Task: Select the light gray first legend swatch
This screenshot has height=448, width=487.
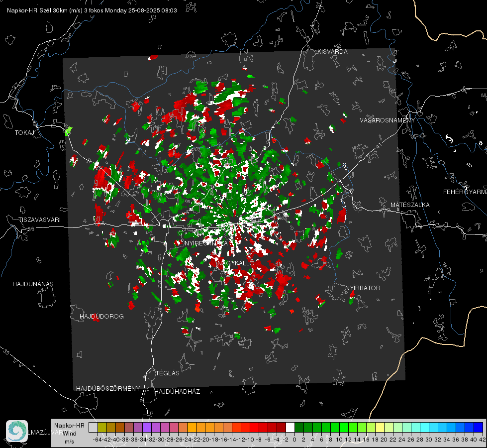Action: coord(93,428)
